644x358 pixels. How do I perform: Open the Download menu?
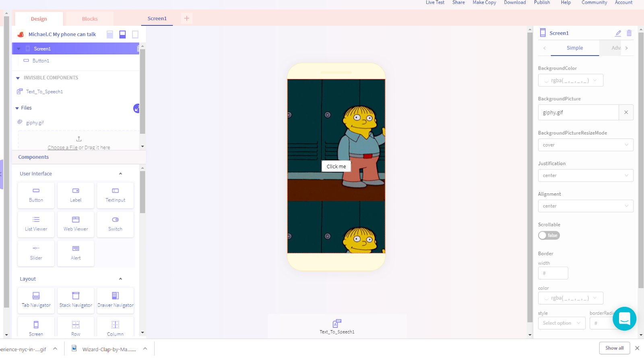[515, 2]
